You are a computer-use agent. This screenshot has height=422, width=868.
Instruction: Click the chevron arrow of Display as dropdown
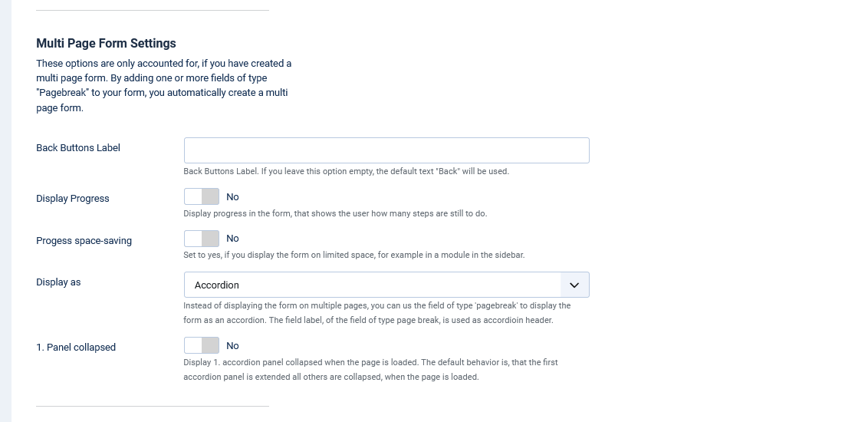[x=574, y=285]
